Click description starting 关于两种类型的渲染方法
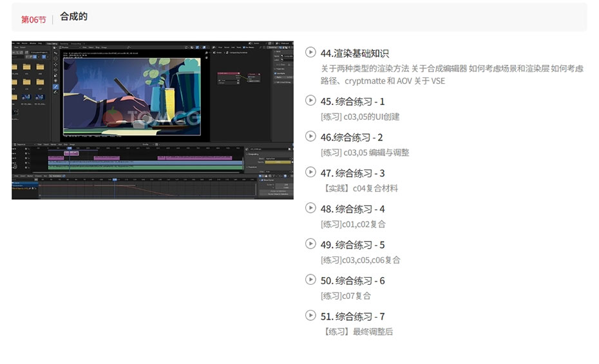Viewport: 599px width, 364px height. point(452,75)
